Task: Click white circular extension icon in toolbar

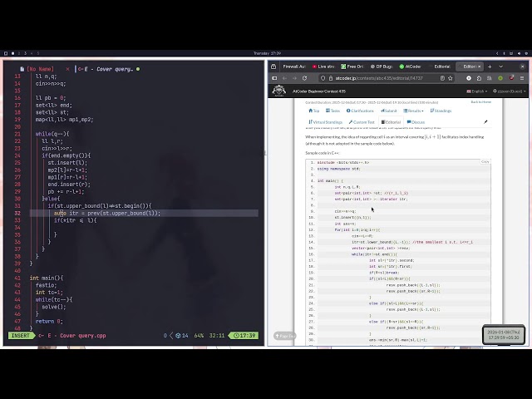Action: click(469, 78)
